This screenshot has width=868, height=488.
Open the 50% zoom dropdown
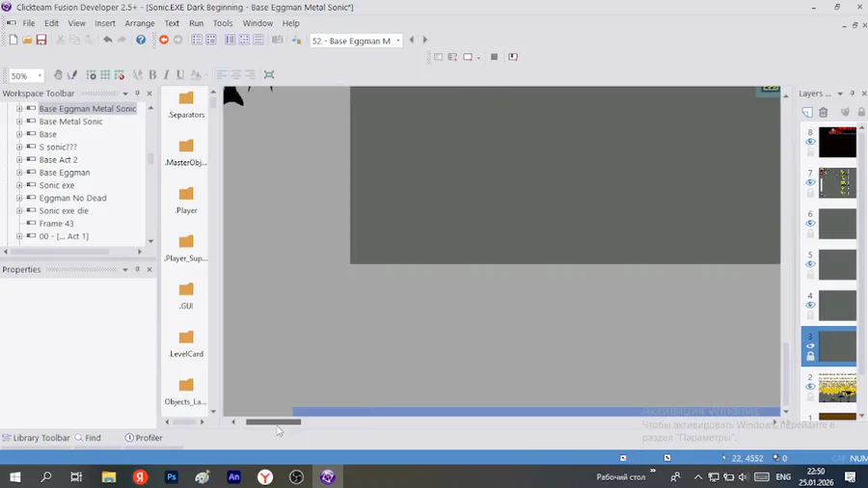tap(40, 75)
